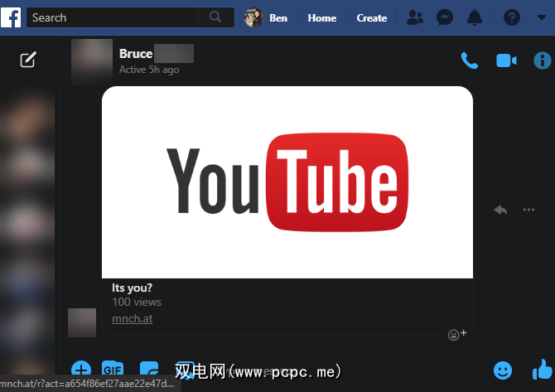Open the Messenger icon in top bar
Viewport: 555px width, 392px height.
(445, 17)
